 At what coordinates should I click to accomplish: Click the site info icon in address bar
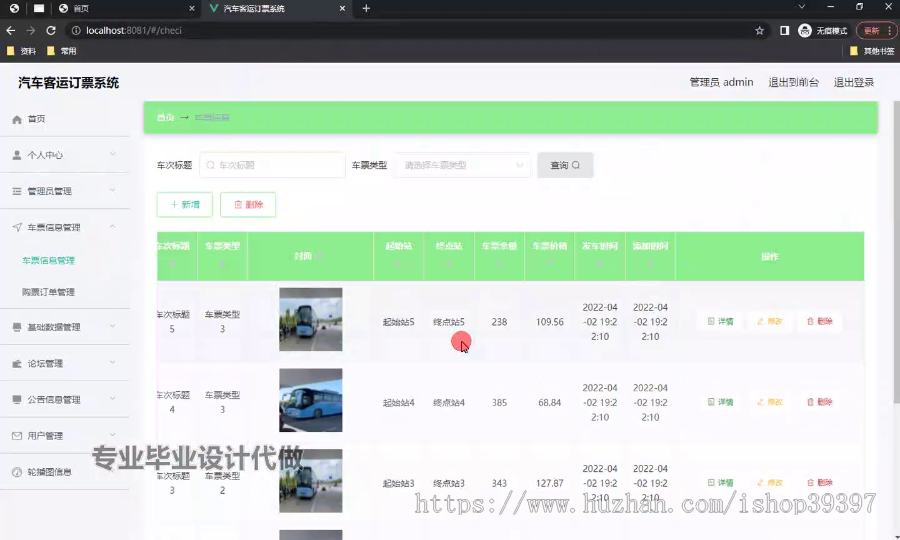click(x=76, y=30)
